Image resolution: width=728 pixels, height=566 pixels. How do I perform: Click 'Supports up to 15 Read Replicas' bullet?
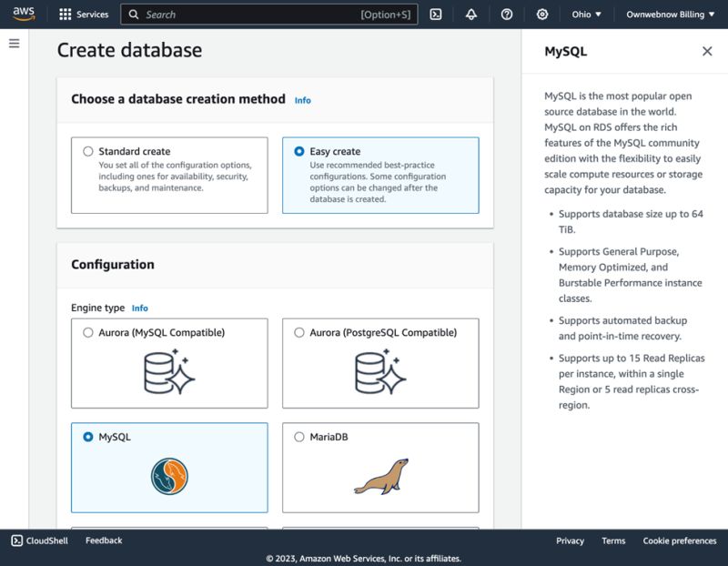pos(632,381)
